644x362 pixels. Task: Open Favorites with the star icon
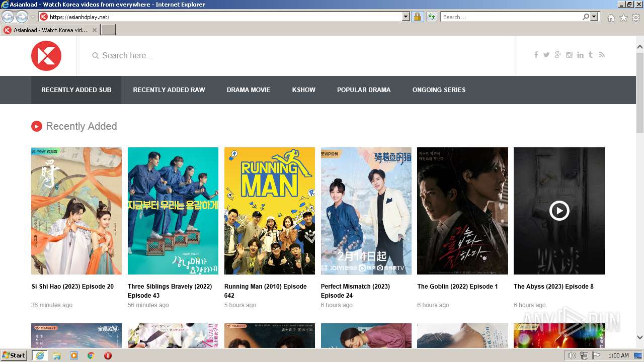click(x=623, y=18)
